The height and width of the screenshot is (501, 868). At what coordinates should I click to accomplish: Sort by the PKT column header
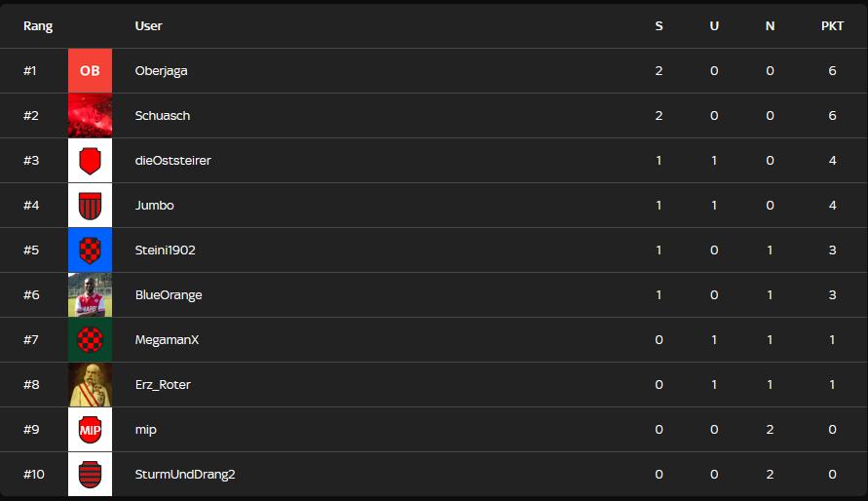pyautogui.click(x=832, y=26)
